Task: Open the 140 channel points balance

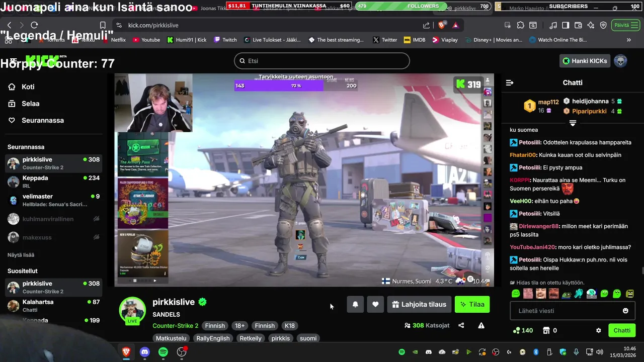Action: tap(523, 330)
